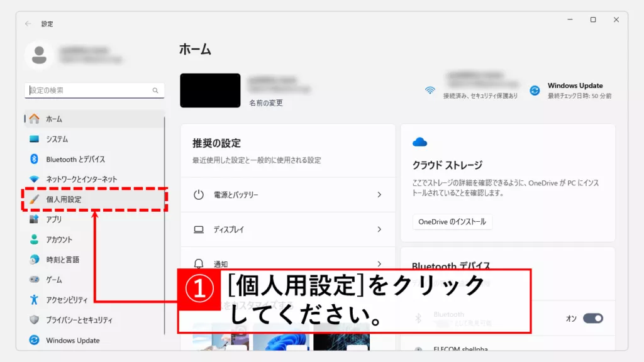Click the Bluetooth とデバイス icon

34,159
